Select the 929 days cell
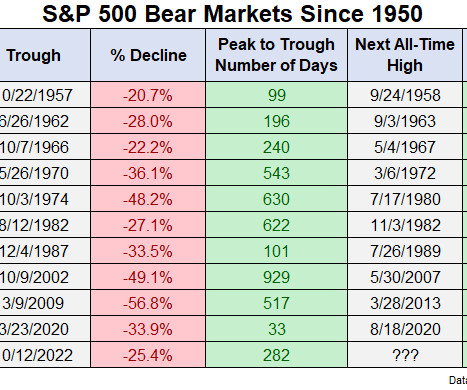Image resolution: width=467 pixels, height=390 pixels. click(276, 277)
